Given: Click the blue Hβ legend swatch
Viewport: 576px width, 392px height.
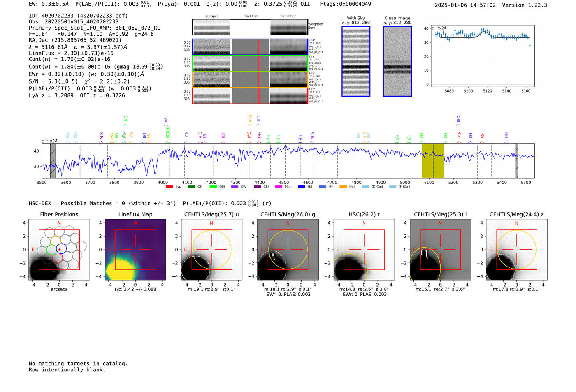Looking at the screenshot, I should pos(302,187).
